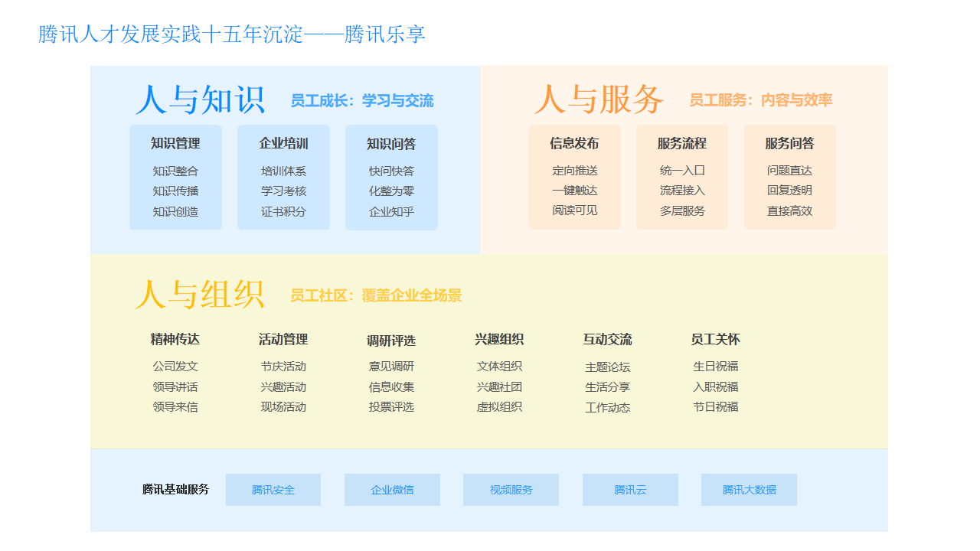Select the 投票评选 item
Viewport: 980px width, 551px height.
(x=391, y=406)
